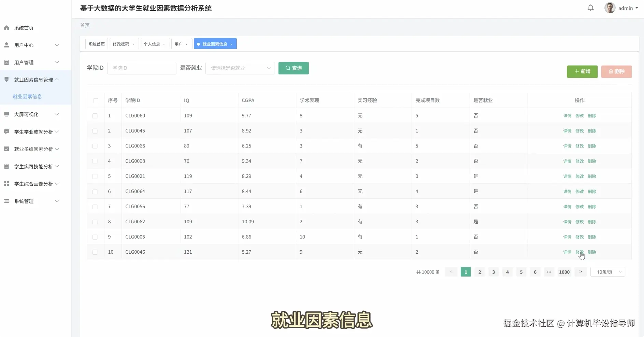644x337 pixels.
Task: Open 详情 for row CLG0060
Action: tap(567, 116)
